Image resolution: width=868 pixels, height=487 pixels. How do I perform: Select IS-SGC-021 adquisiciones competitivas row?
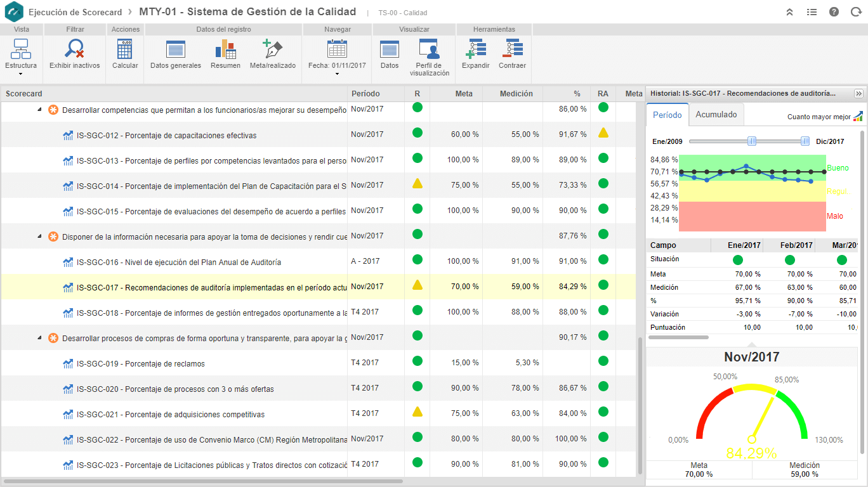[318, 413]
